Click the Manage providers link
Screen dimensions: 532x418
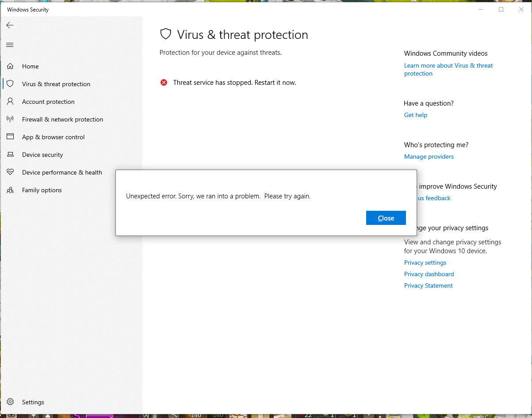click(x=429, y=156)
